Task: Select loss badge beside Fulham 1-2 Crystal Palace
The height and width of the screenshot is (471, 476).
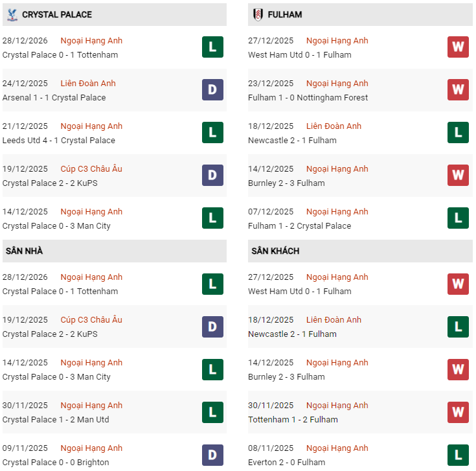Action: coord(458,218)
